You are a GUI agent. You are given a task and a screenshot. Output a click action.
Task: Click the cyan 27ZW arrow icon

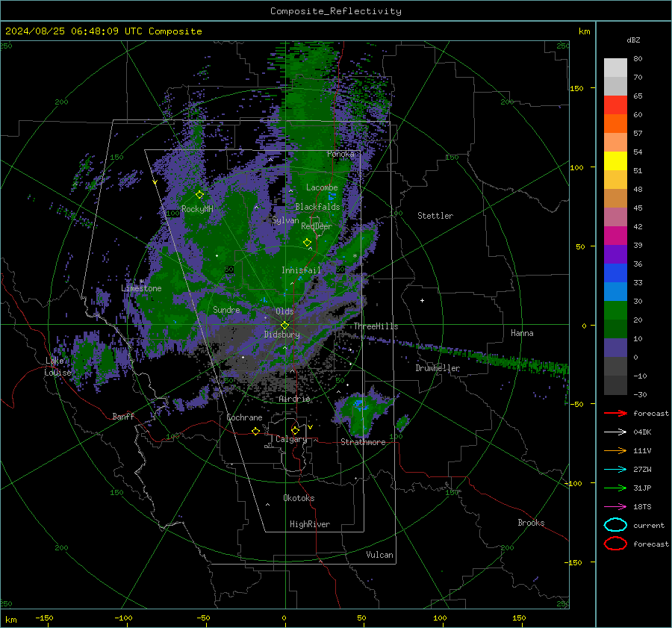[x=615, y=469]
